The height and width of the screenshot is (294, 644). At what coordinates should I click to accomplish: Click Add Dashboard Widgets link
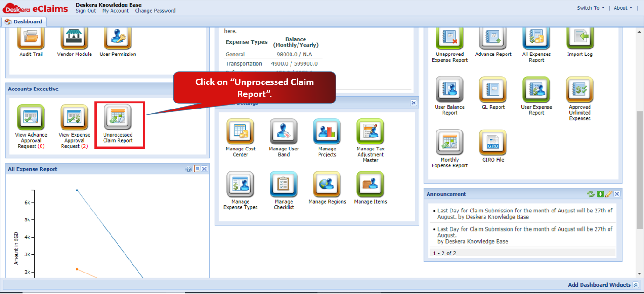(599, 285)
